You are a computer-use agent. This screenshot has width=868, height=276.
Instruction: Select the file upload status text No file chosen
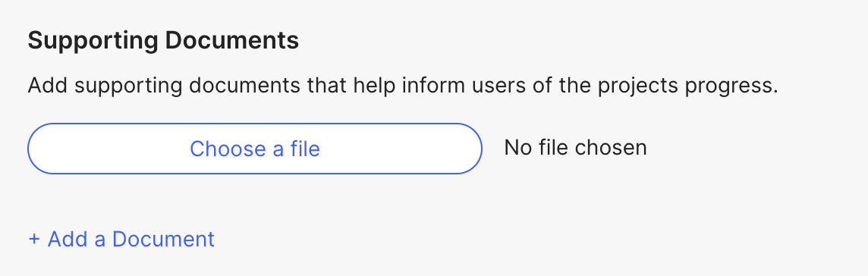575,148
